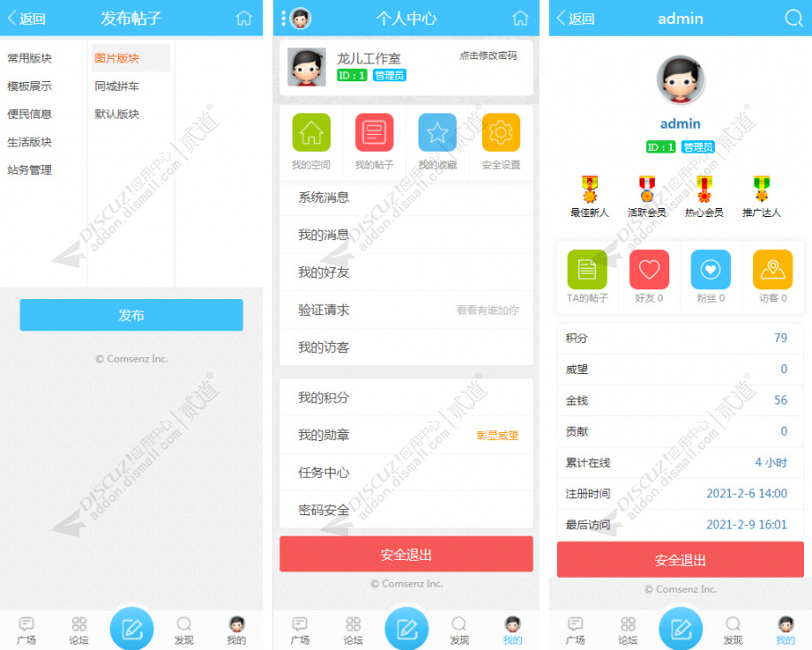Image resolution: width=812 pixels, height=650 pixels.
Task: Open 发现 tab in 个人中心 bottom bar
Action: pos(460,630)
